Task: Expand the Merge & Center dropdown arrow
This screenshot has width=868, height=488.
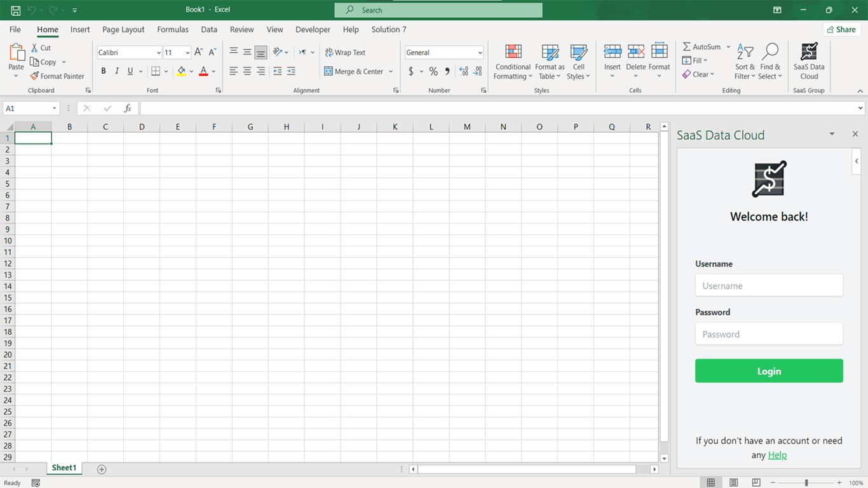Action: click(391, 72)
